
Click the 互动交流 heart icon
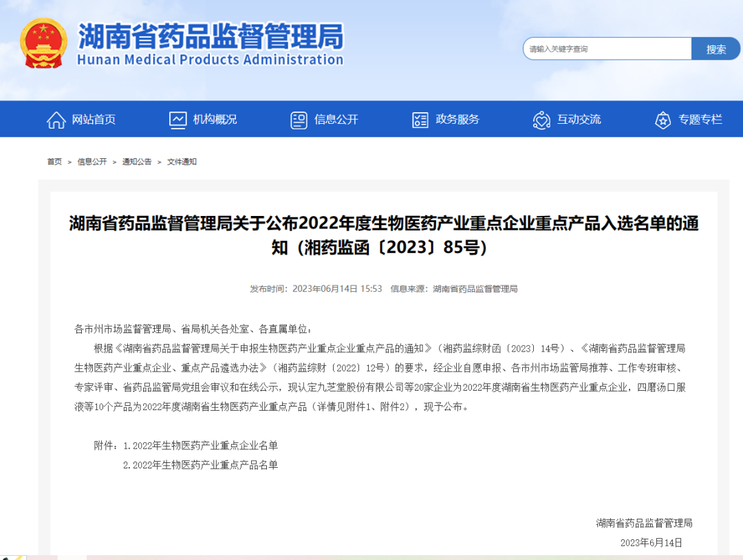[x=541, y=120]
